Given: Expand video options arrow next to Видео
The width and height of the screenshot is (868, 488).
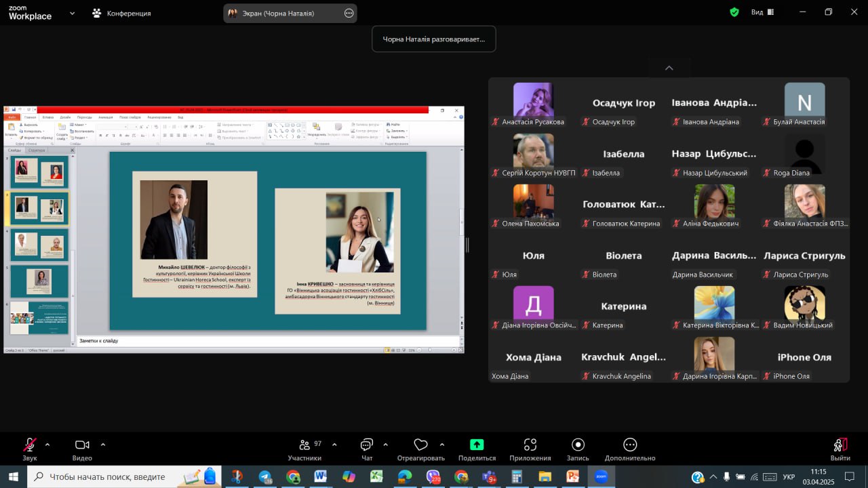Looking at the screenshot, I should (x=103, y=445).
